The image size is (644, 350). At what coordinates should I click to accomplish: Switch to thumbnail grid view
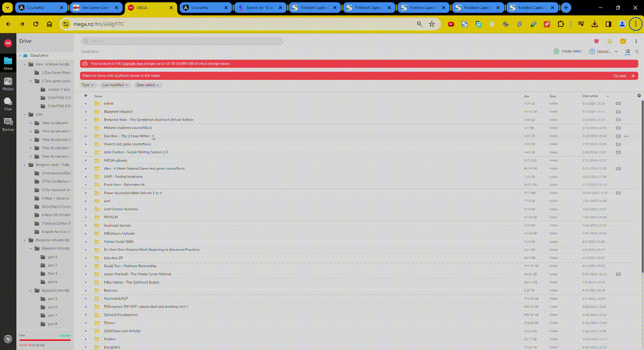tap(637, 51)
